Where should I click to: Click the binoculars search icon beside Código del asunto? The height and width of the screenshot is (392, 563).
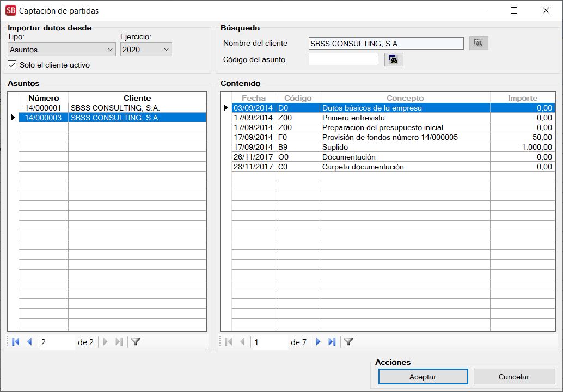point(394,59)
